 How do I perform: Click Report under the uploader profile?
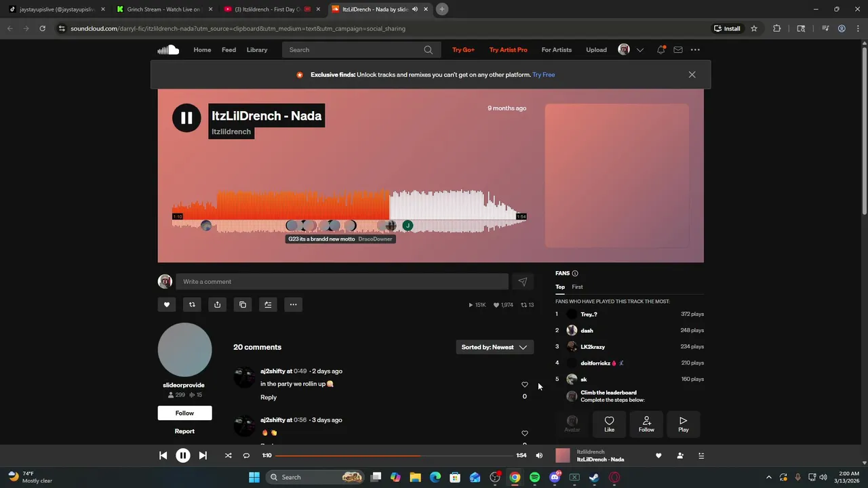[x=184, y=431]
